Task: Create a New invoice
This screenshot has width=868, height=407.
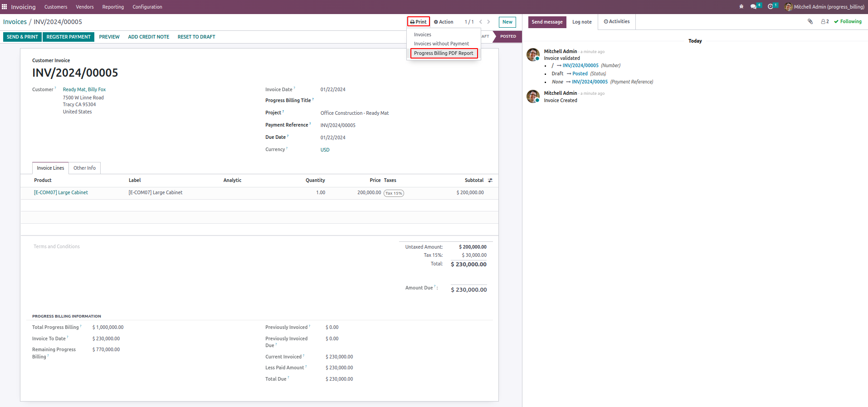Action: point(507,22)
